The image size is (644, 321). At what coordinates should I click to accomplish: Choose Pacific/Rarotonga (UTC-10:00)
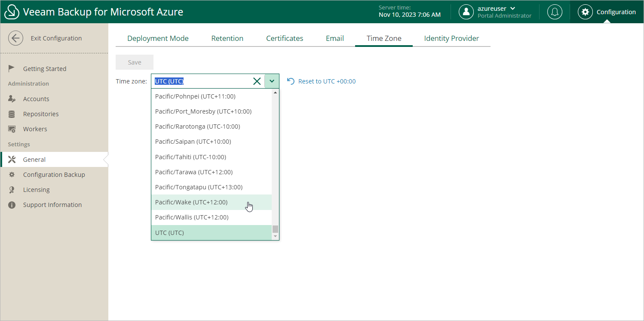212,127
